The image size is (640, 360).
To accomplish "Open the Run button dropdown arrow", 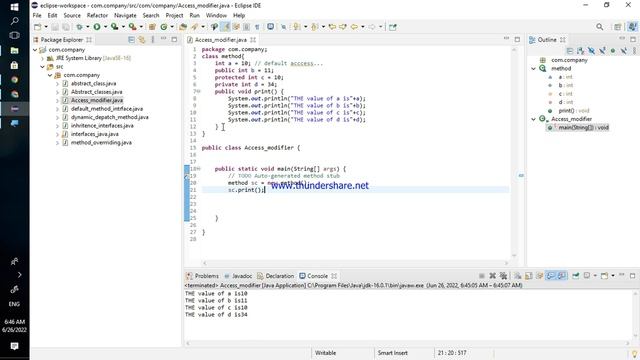I will point(105,27).
